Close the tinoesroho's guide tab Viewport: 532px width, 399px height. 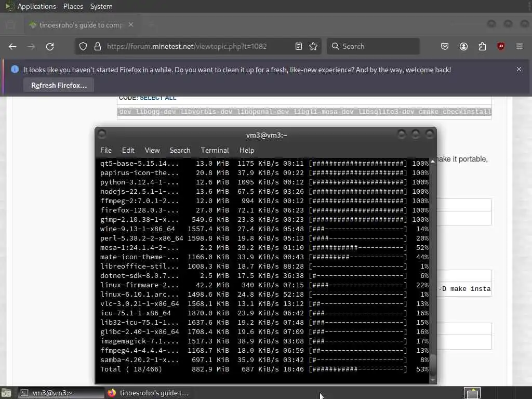(131, 25)
